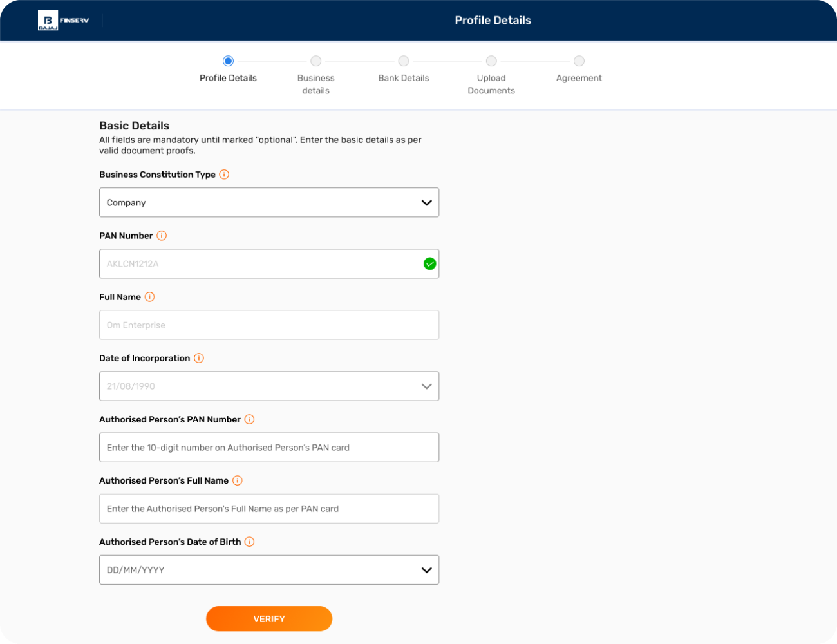Open the Business Constitution Type dropdown
This screenshot has width=837, height=644.
[x=269, y=202]
